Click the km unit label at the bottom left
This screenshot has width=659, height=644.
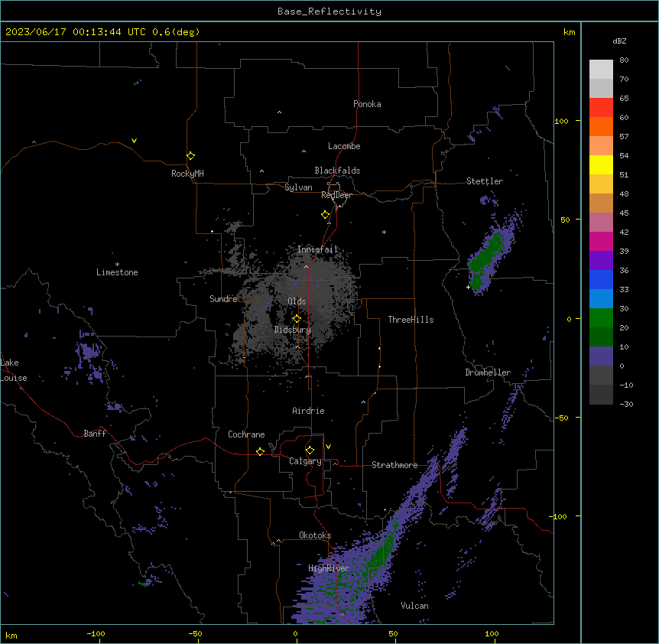pos(11,635)
